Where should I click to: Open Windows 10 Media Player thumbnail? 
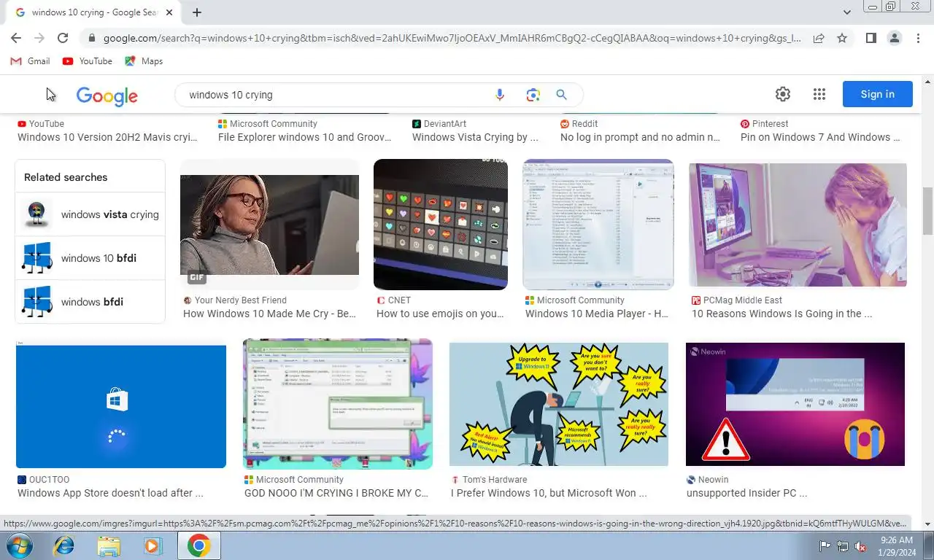coord(598,225)
